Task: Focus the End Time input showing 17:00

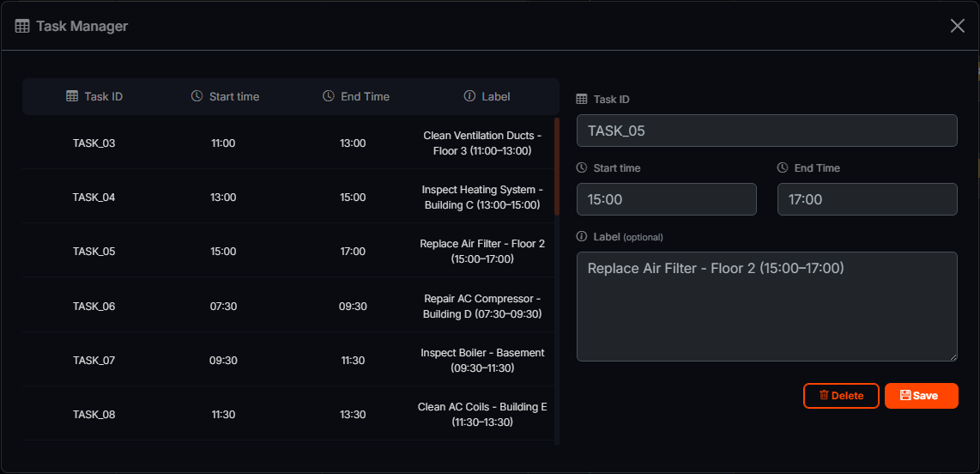Action: click(867, 199)
